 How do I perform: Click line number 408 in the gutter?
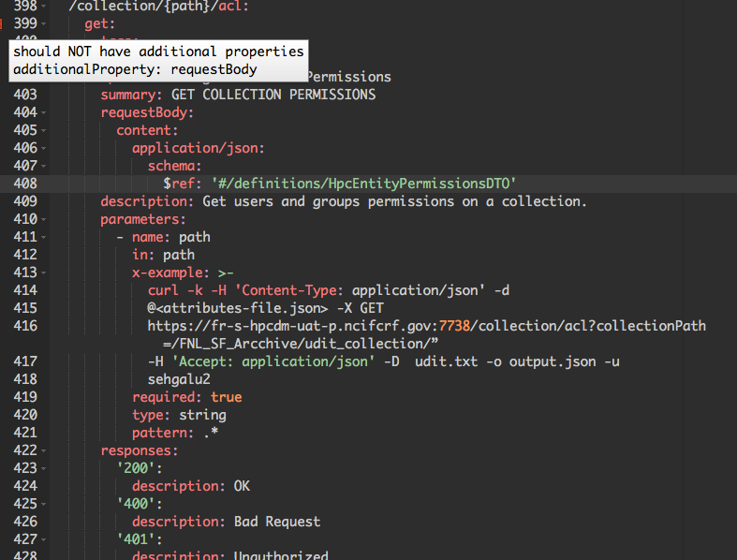point(25,184)
